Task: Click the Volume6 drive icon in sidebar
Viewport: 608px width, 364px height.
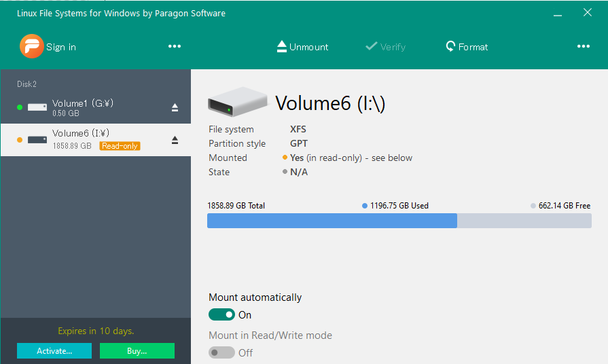Action: (37, 139)
